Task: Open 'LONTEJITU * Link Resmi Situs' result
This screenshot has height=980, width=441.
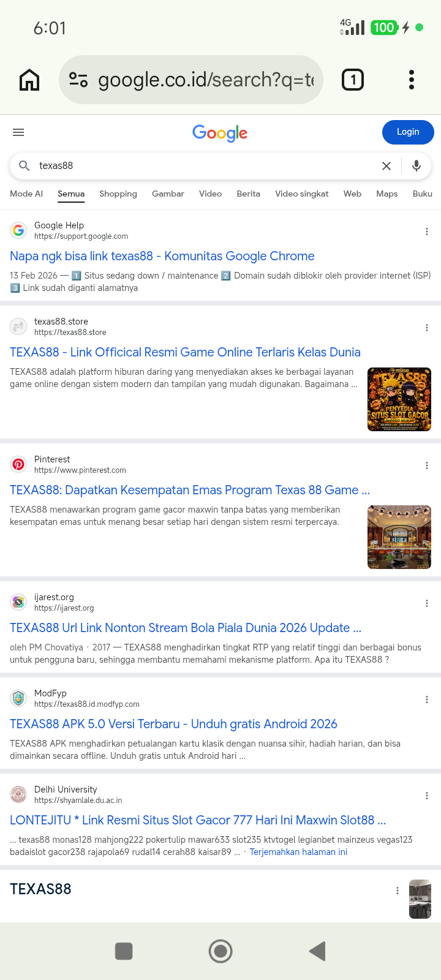Action: tap(198, 820)
